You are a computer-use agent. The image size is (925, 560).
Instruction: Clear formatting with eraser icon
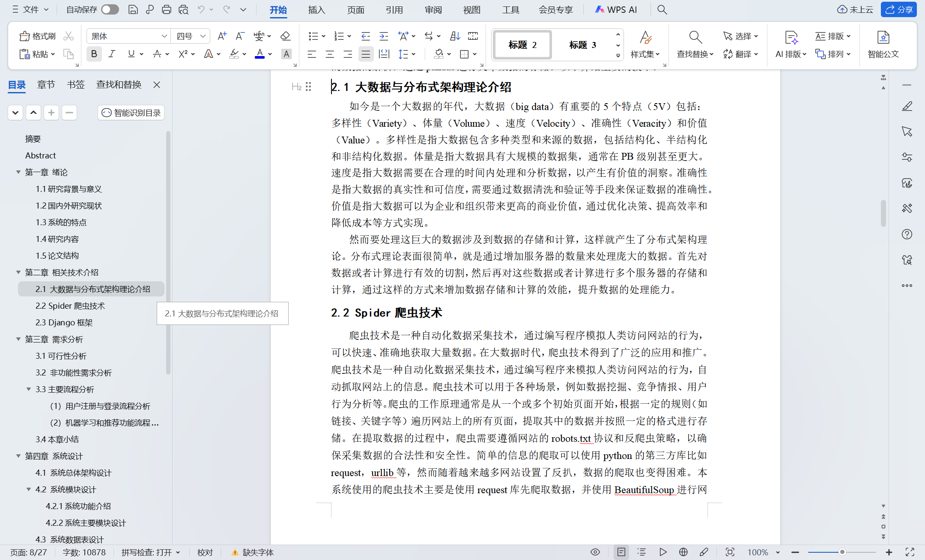pos(285,36)
